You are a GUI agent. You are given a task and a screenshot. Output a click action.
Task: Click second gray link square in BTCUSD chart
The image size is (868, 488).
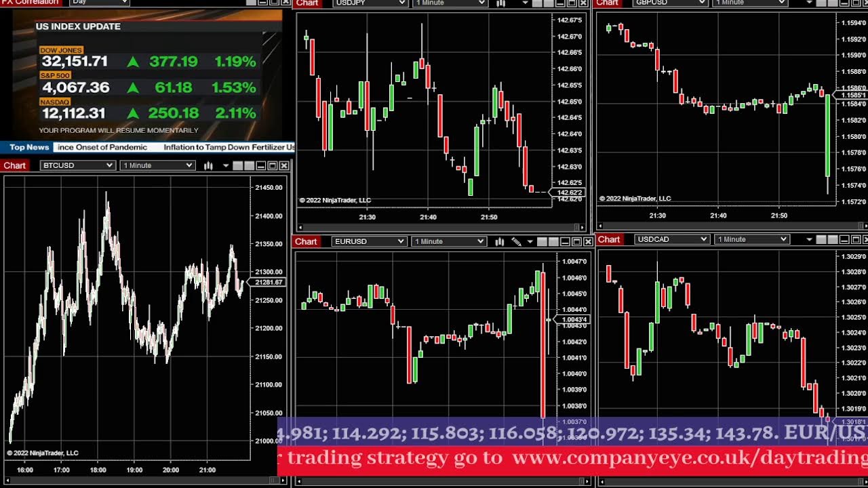(x=249, y=165)
